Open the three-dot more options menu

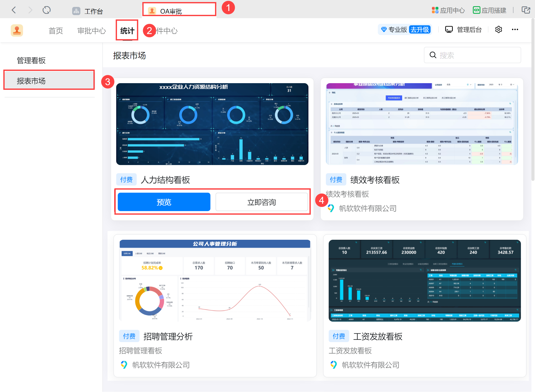(515, 30)
